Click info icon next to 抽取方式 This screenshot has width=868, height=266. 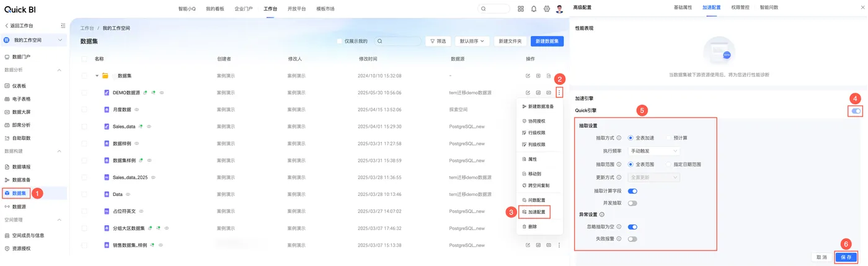tap(619, 138)
